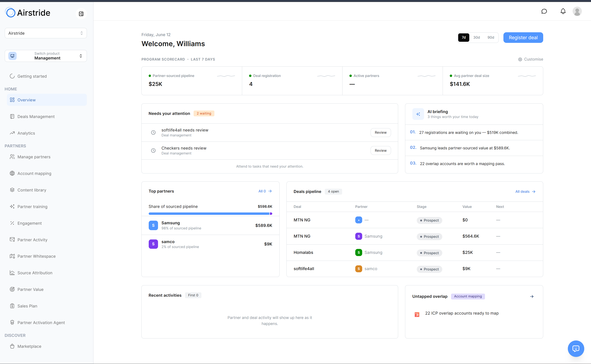Click the AI briefing sparkle icon
The width and height of the screenshot is (591, 364).
(x=418, y=114)
